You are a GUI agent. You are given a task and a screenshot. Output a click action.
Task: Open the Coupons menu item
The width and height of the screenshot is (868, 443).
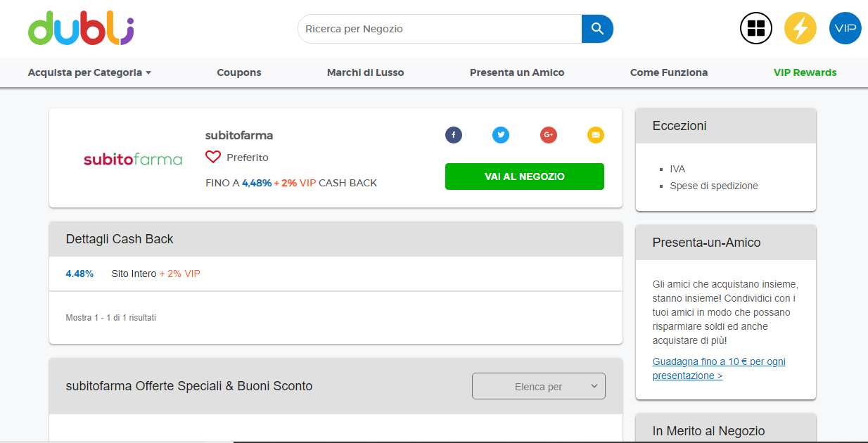(x=239, y=72)
